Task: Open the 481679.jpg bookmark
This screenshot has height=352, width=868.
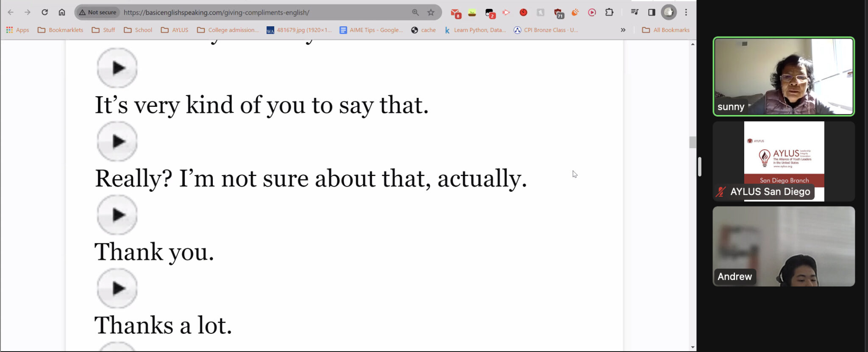Action: (299, 30)
